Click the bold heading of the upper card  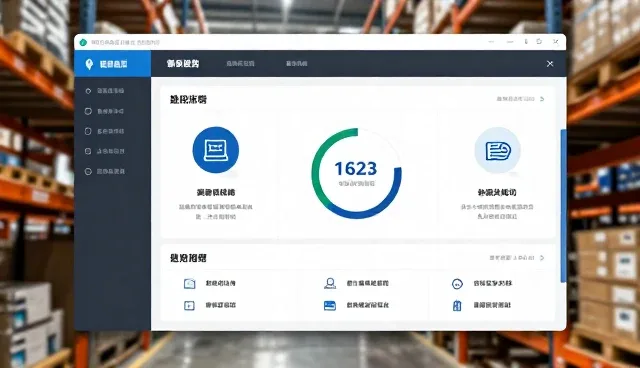pyautogui.click(x=188, y=99)
